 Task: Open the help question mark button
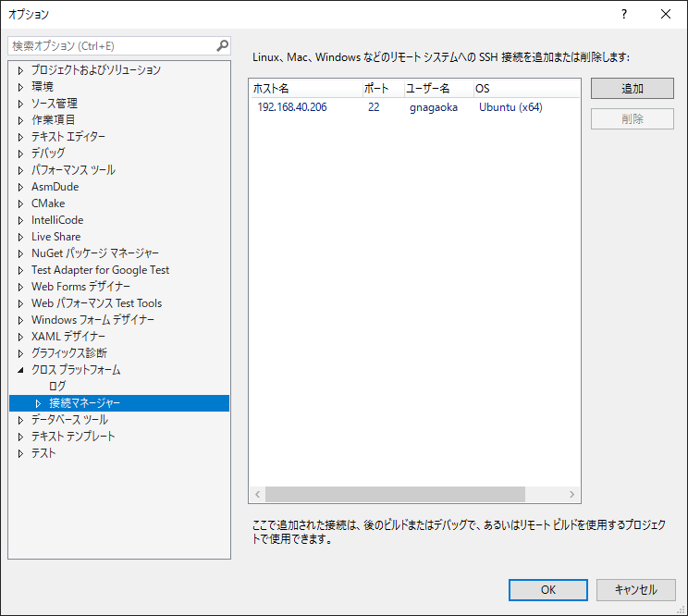[624, 14]
